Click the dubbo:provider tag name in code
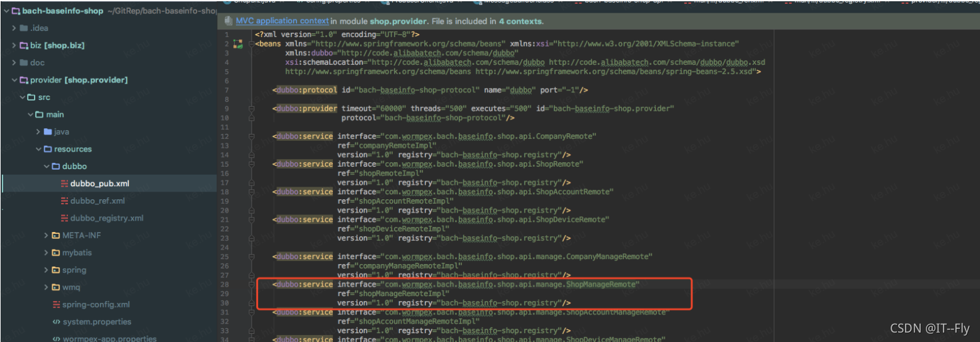This screenshot has width=980, height=342. click(x=307, y=108)
